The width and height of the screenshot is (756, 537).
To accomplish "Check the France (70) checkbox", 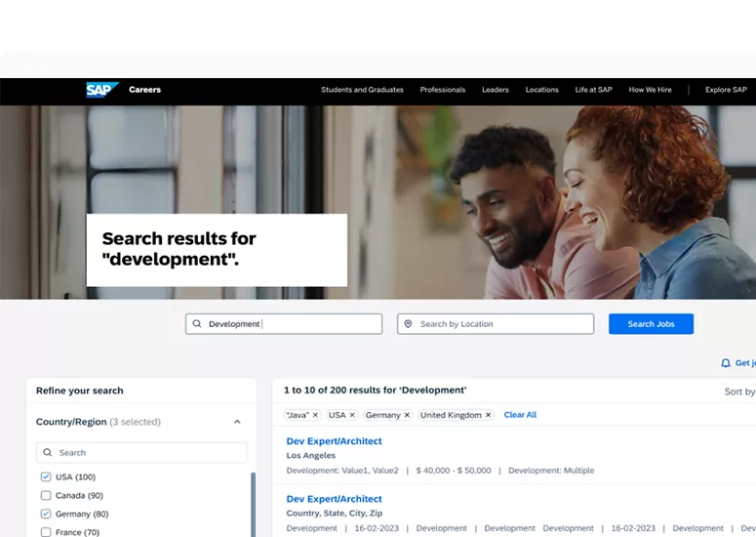I will pyautogui.click(x=46, y=532).
